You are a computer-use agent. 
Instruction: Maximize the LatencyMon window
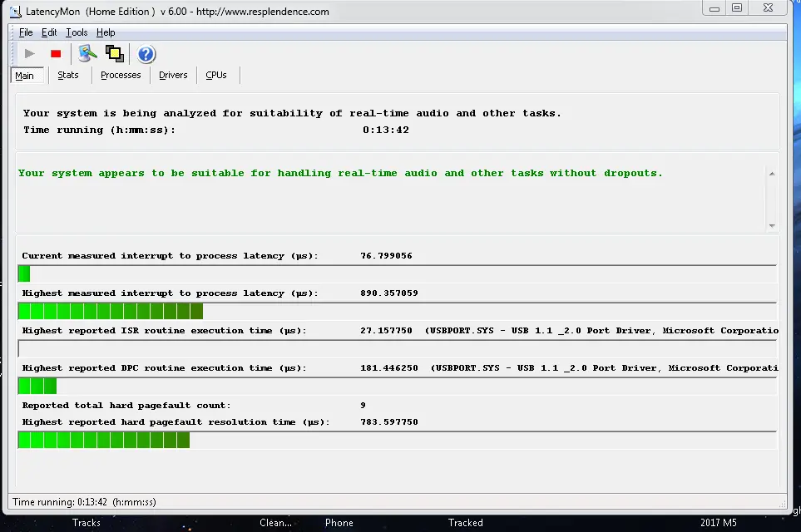point(737,8)
